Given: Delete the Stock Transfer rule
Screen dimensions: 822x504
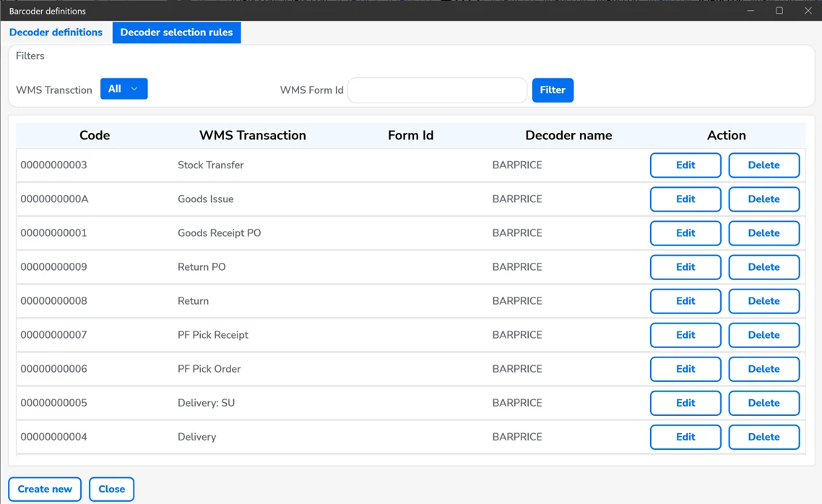Looking at the screenshot, I should tap(763, 165).
